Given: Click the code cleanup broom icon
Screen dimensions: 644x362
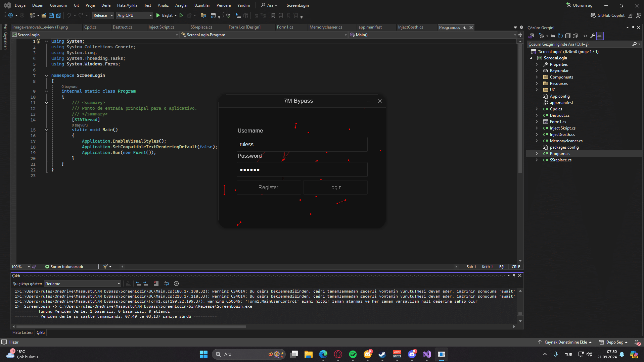Looking at the screenshot, I should pyautogui.click(x=105, y=267).
